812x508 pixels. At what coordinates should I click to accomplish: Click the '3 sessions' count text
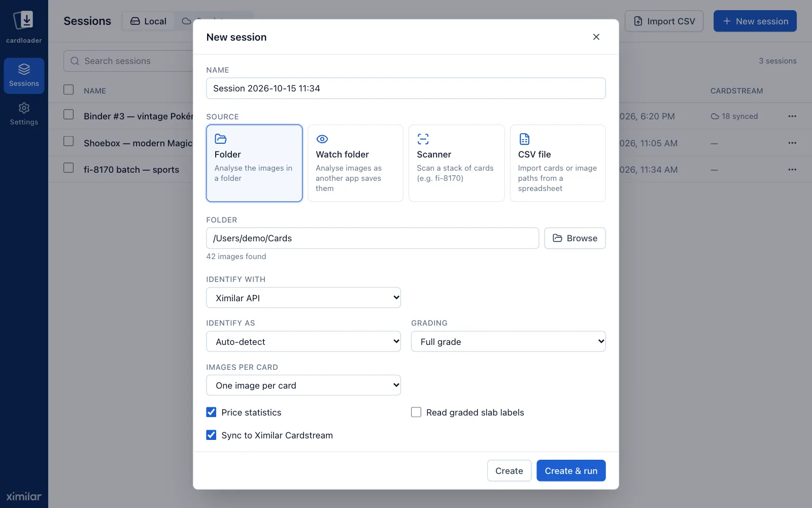[x=777, y=61]
